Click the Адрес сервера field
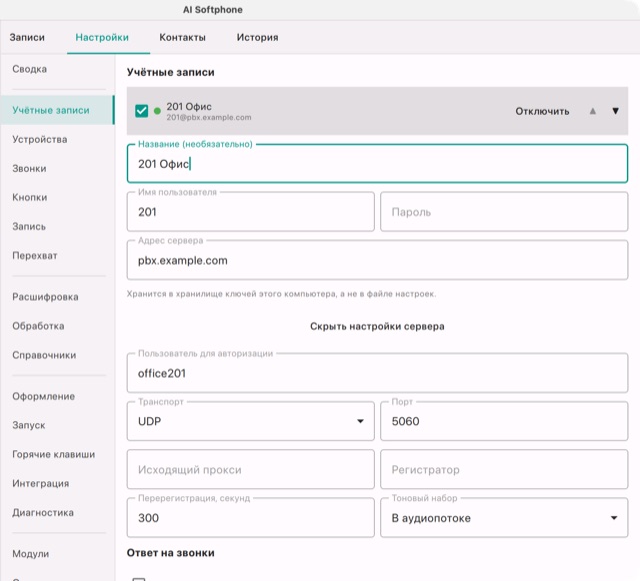 pyautogui.click(x=377, y=260)
